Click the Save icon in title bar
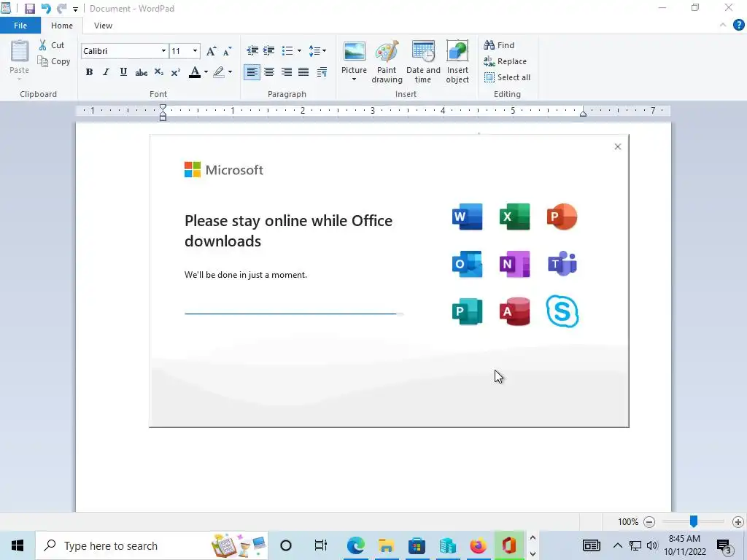 (29, 9)
